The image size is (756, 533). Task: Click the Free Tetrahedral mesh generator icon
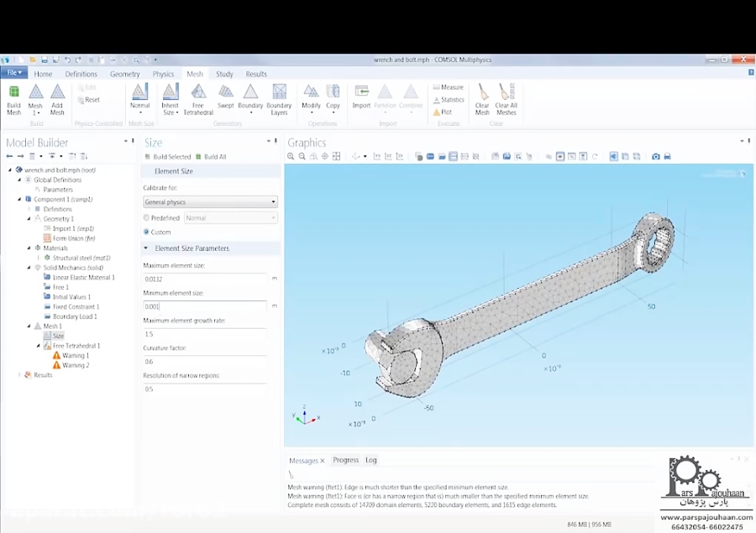coord(197,94)
